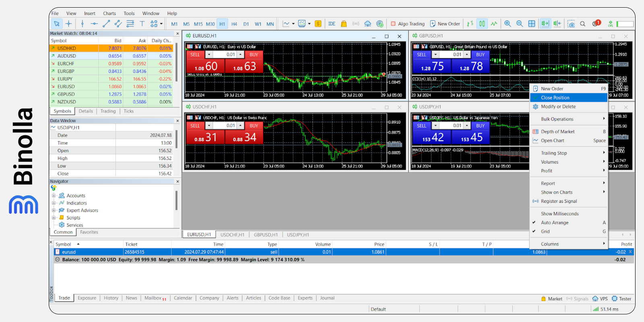Open the indicators list icon

pos(286,24)
